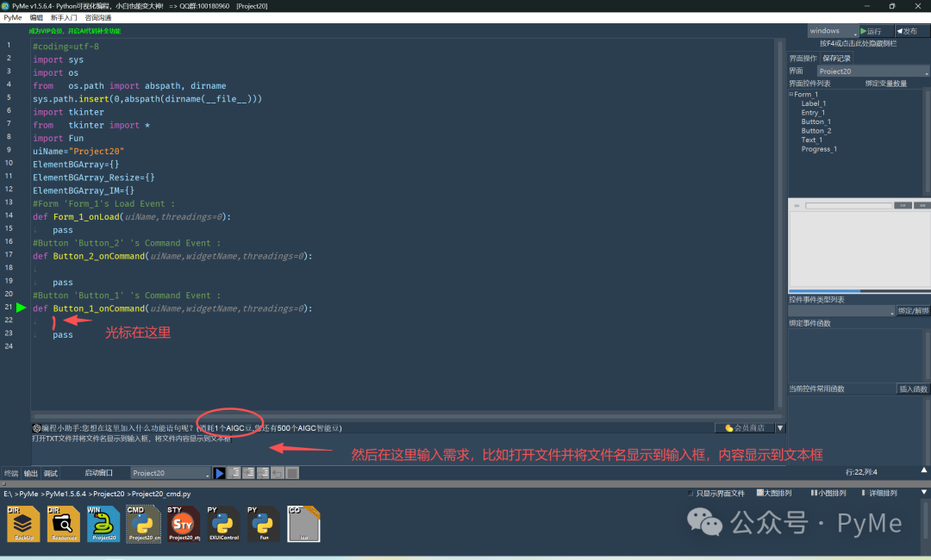931x560 pixels.
Task: Switch to the 调试 tab
Action: 51,473
